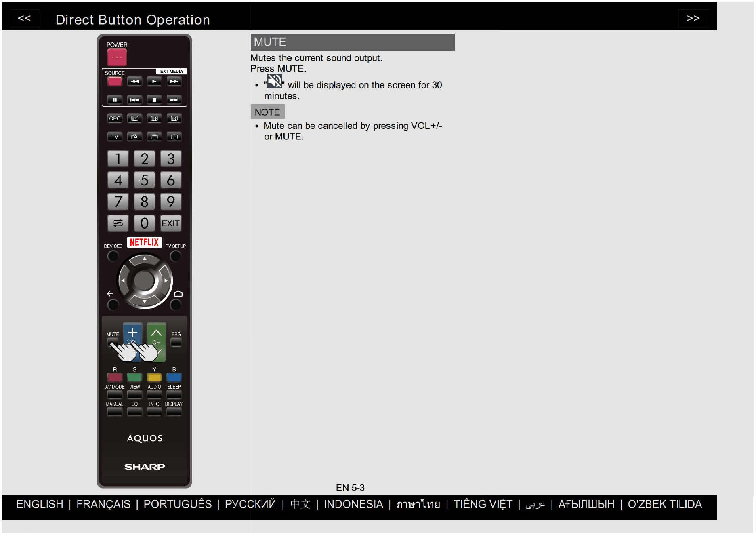Click number 8 on the remote keypad
Viewport: 756px width, 535px height.
[x=144, y=202]
